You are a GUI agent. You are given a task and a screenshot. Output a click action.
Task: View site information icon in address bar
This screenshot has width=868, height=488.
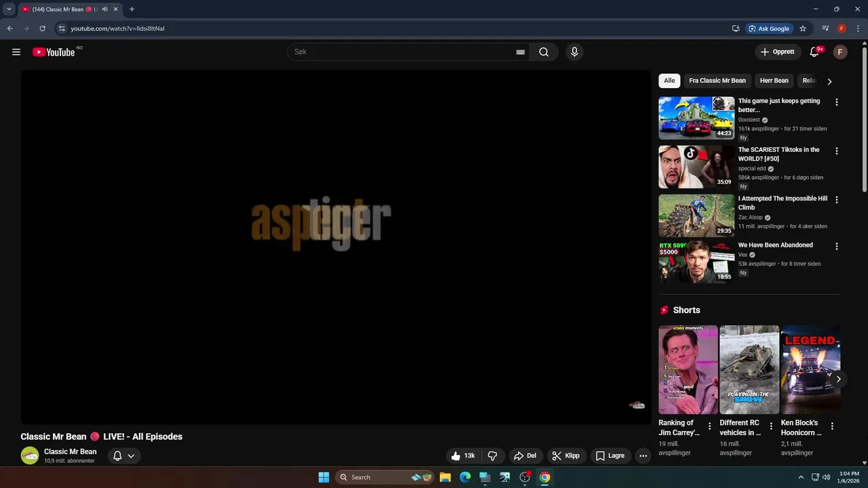click(62, 28)
